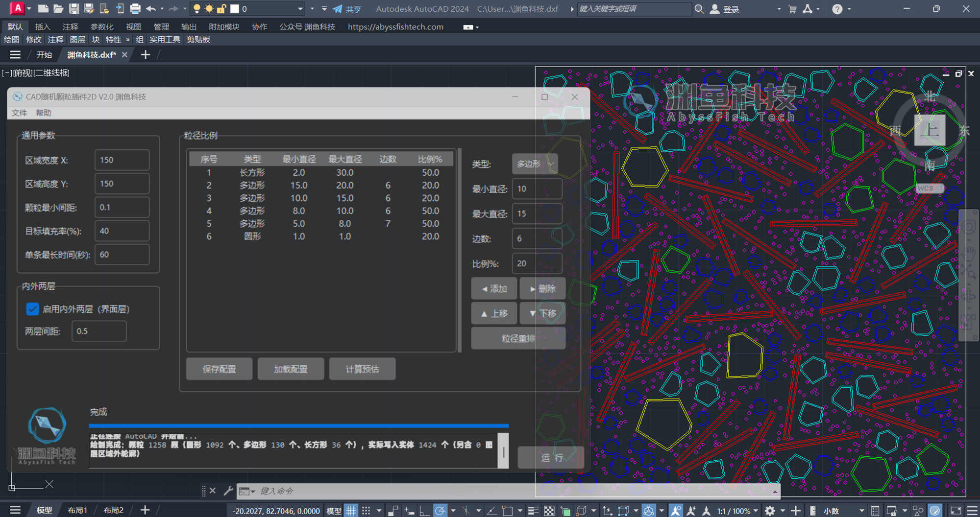Open the 文件 menu in plugin window
The width and height of the screenshot is (980, 517).
tap(19, 113)
